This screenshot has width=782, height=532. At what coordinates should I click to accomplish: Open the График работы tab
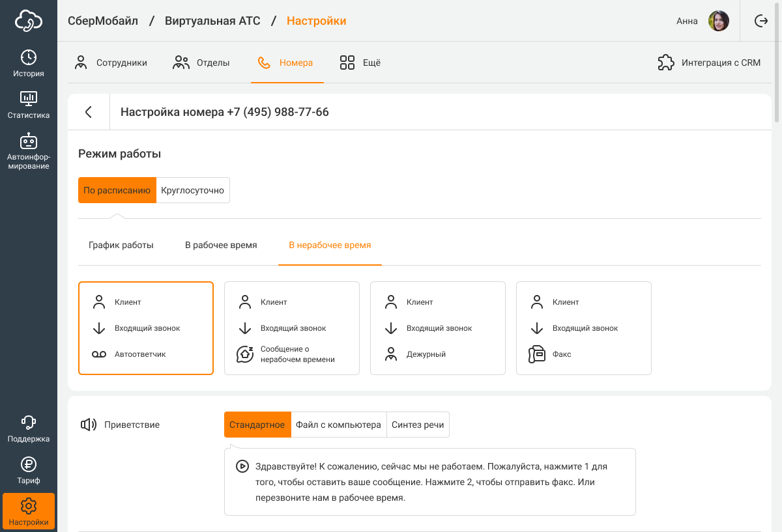click(x=121, y=245)
